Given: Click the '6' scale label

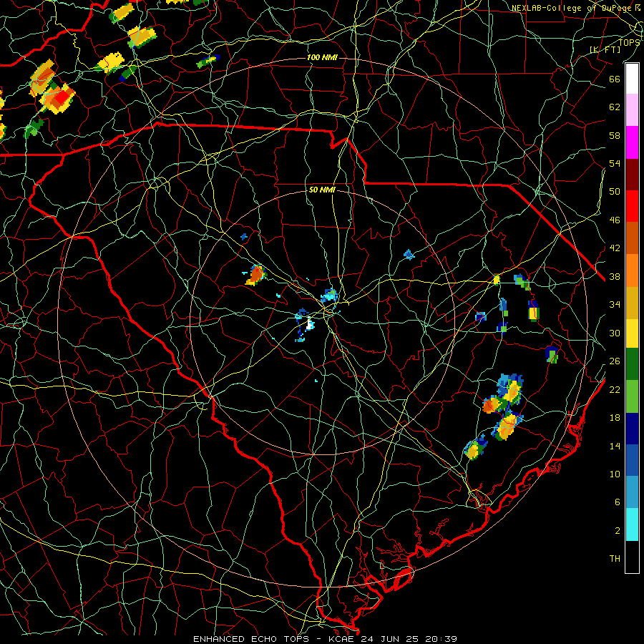Looking at the screenshot, I should coord(618,502).
